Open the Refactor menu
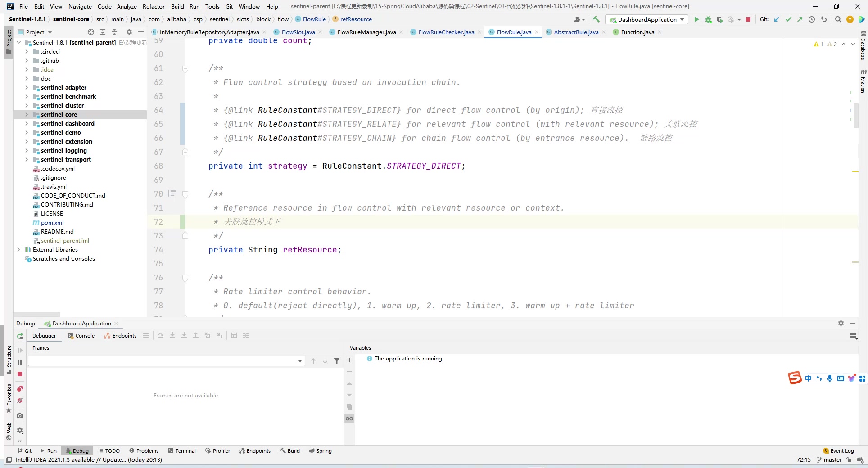Screen dimensions: 868x468 pyautogui.click(x=154, y=6)
